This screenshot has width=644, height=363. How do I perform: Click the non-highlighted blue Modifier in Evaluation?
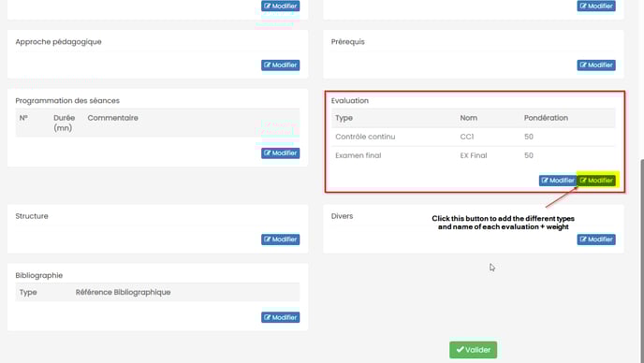558,181
